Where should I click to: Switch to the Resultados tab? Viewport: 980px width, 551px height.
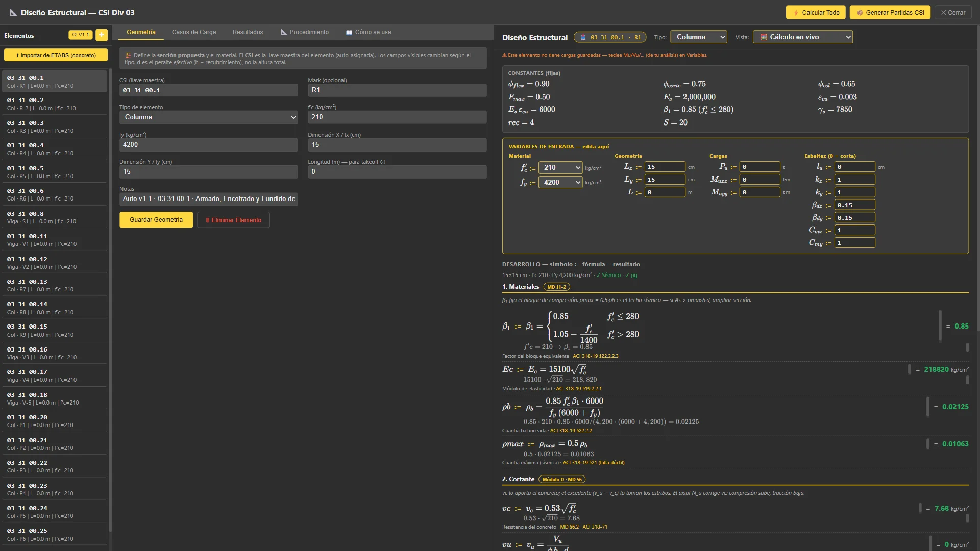[248, 32]
